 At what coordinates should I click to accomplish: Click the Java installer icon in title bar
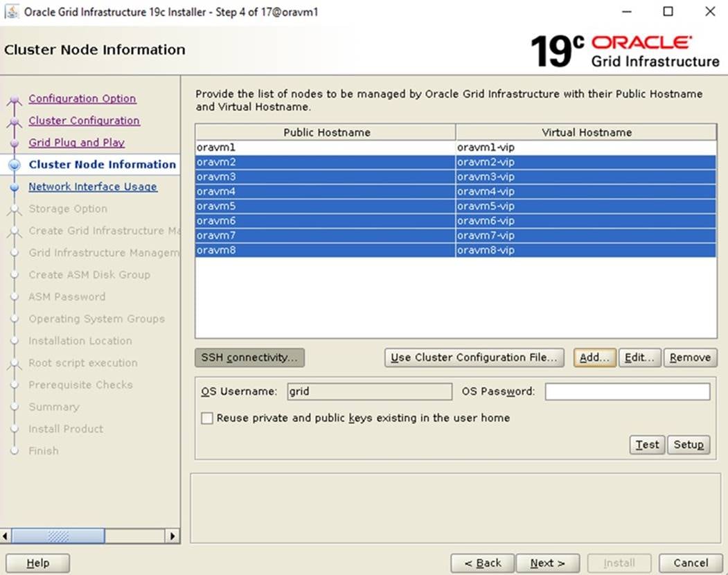click(12, 11)
